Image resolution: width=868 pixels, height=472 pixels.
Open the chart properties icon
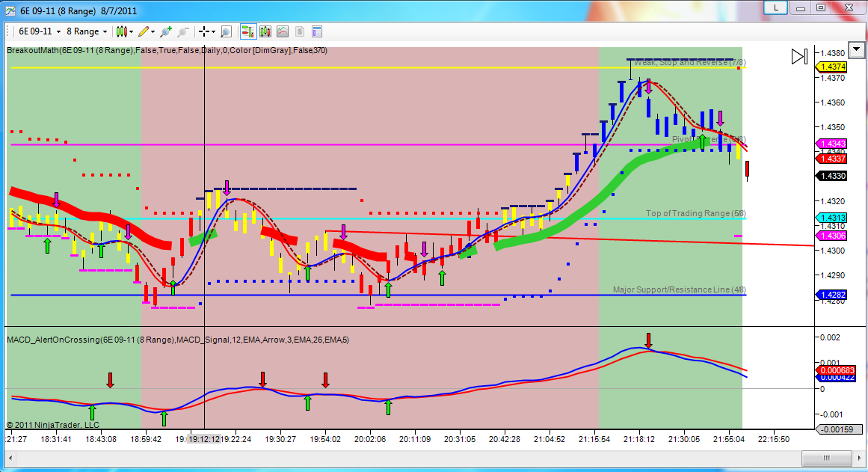(x=317, y=31)
